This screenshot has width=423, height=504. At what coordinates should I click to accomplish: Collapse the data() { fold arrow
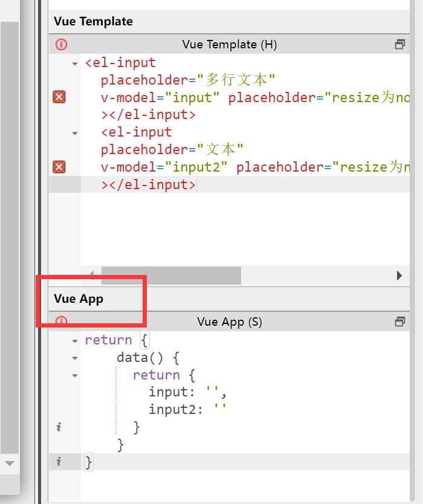point(75,358)
